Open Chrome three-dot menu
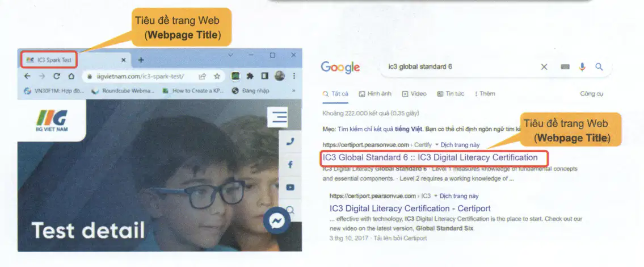This screenshot has height=267, width=644. [x=294, y=76]
